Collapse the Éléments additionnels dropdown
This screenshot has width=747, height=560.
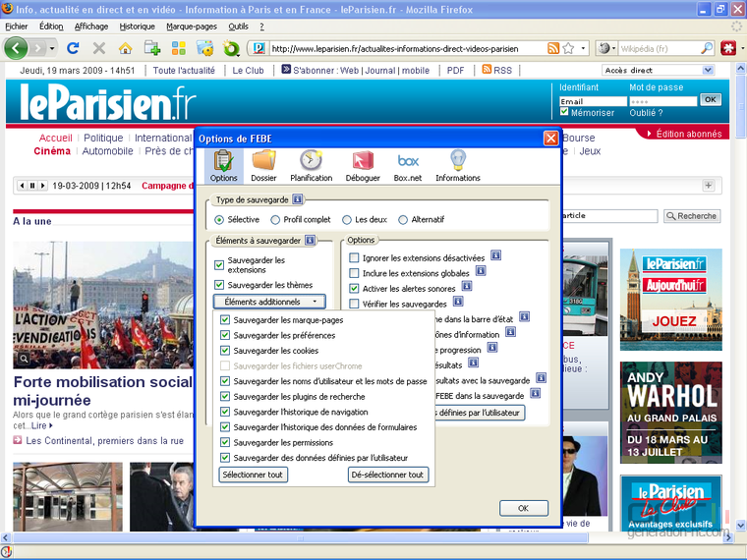pos(269,302)
